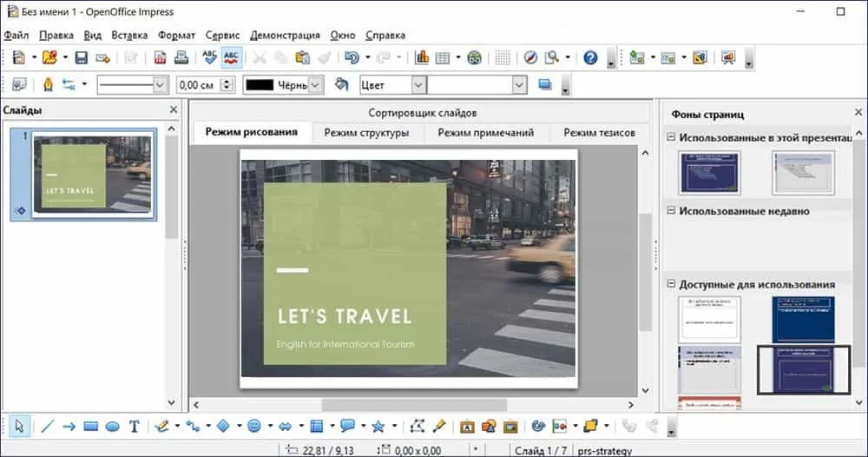Open the Справка menu
Screen dimensions: 868x457
385,35
